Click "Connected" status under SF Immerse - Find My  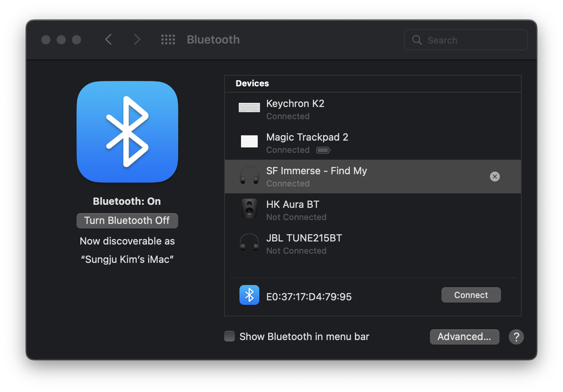point(288,184)
